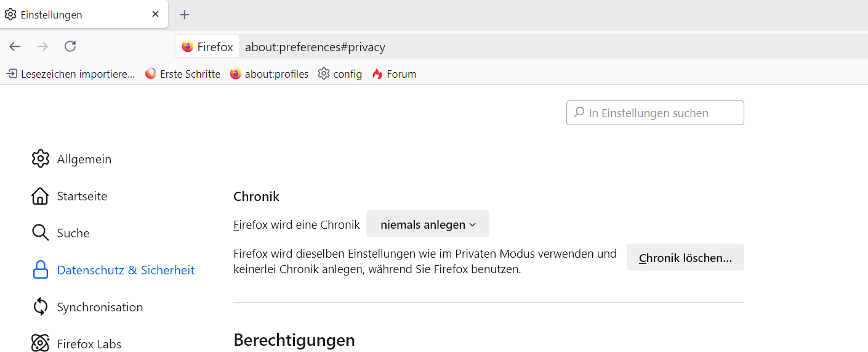The width and height of the screenshot is (868, 352).
Task: Open the config bookmark
Action: click(x=340, y=74)
